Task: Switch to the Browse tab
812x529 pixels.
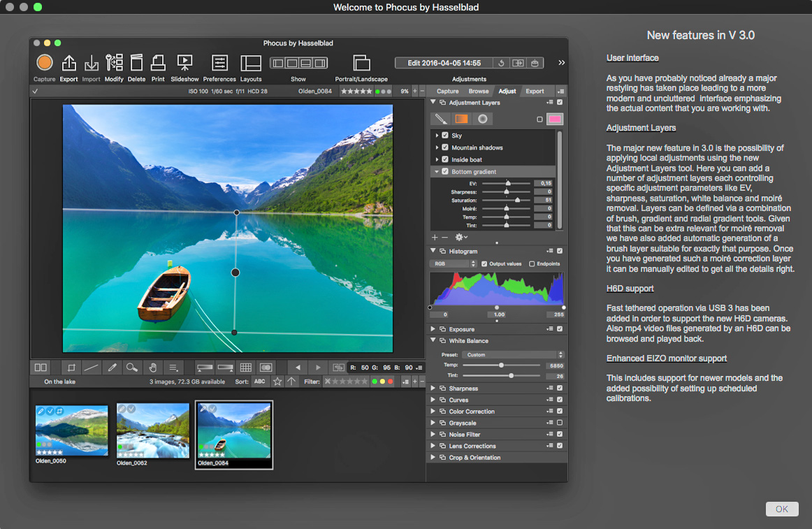Action: tap(479, 91)
